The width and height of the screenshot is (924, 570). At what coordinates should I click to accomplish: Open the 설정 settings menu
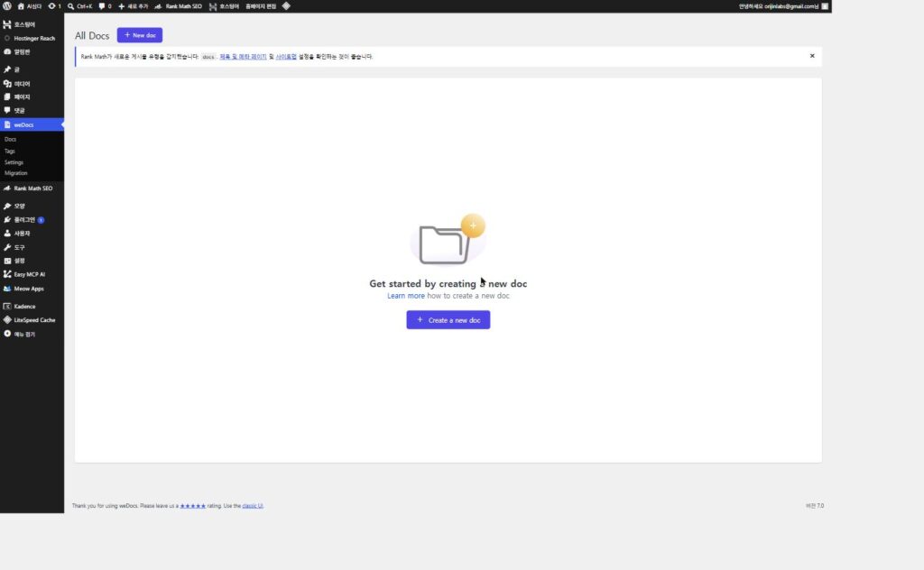pyautogui.click(x=32, y=261)
